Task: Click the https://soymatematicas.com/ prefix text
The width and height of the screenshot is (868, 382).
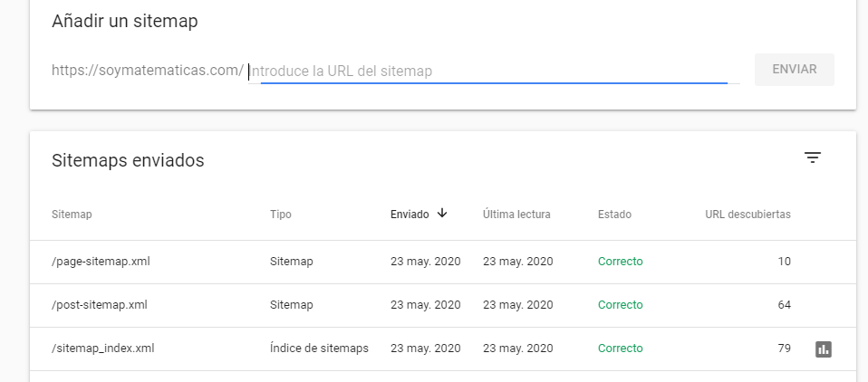Action: pos(148,71)
